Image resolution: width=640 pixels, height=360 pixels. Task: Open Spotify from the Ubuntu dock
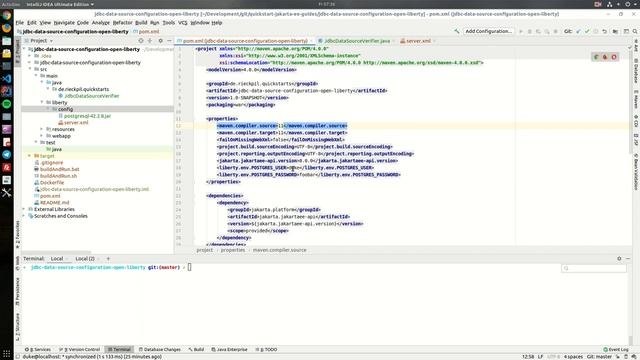[7, 104]
